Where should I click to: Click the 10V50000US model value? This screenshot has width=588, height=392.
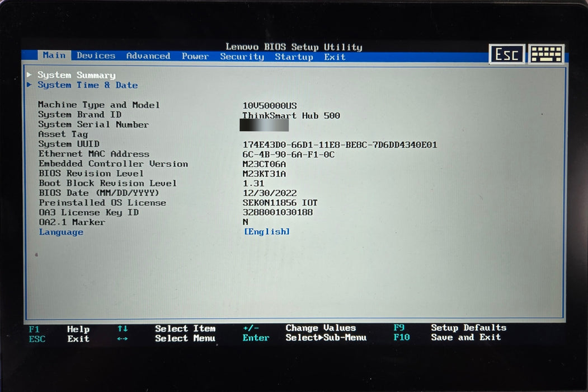(270, 105)
